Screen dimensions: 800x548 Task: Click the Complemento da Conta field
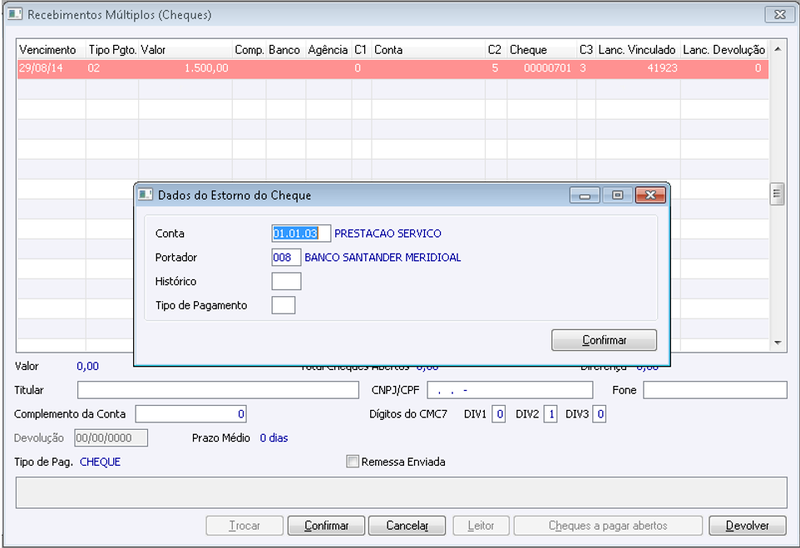tap(191, 414)
